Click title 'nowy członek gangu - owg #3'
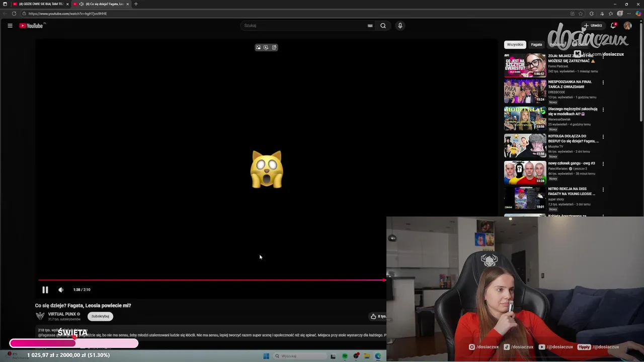The image size is (644, 362). point(572,163)
